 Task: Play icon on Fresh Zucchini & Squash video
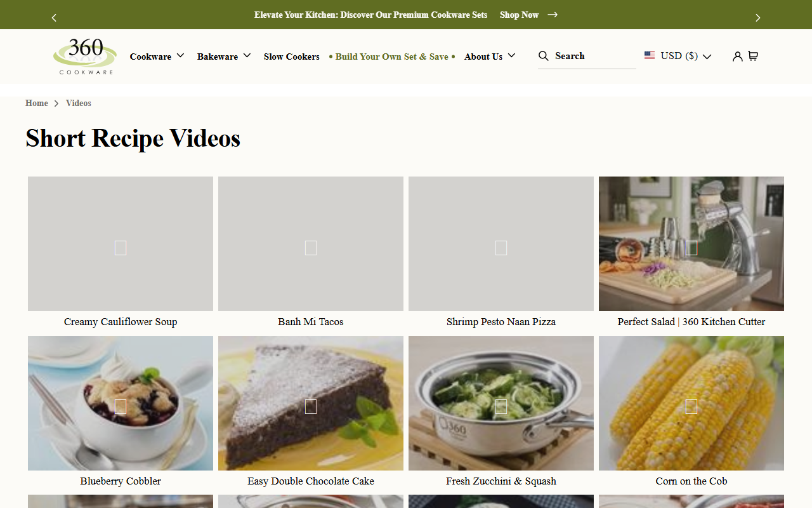point(501,406)
